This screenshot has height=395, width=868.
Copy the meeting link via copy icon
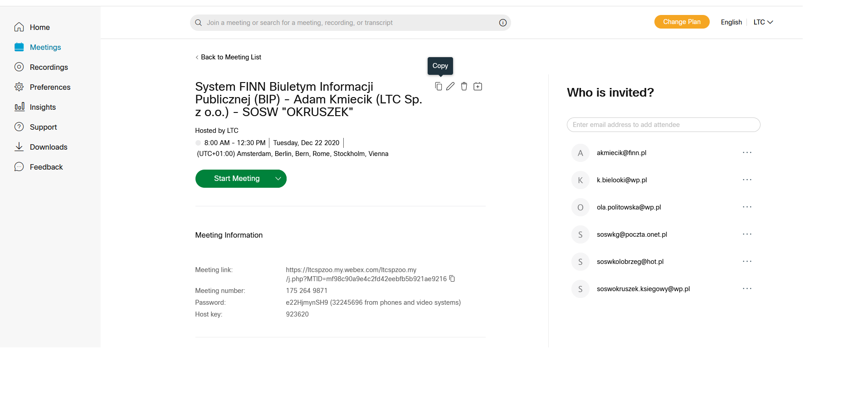click(x=452, y=279)
